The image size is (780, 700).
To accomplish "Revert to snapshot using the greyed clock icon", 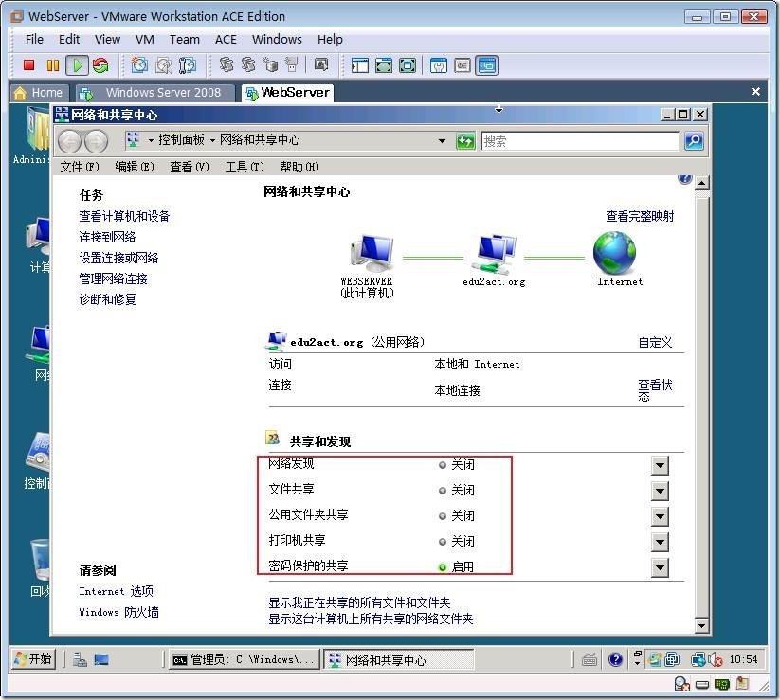I will [x=164, y=65].
